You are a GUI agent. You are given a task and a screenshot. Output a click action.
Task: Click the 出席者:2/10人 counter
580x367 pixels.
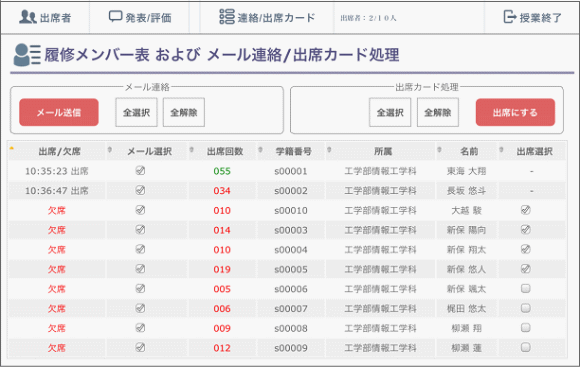pyautogui.click(x=368, y=18)
